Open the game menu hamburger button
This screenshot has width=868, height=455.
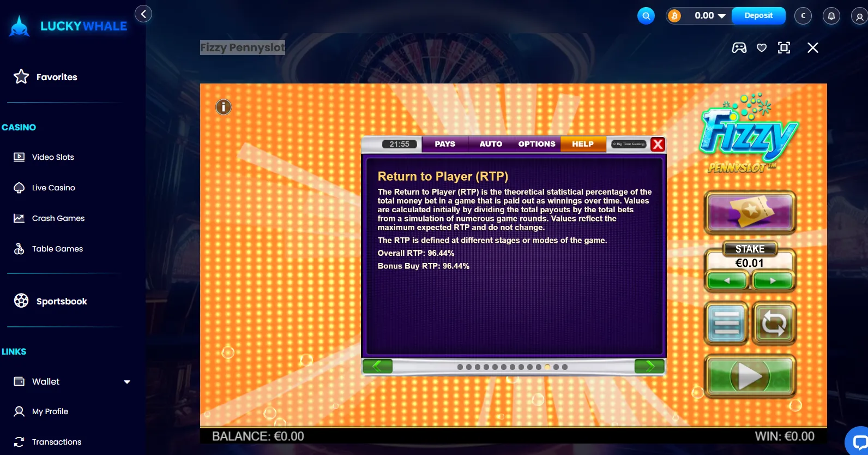727,324
